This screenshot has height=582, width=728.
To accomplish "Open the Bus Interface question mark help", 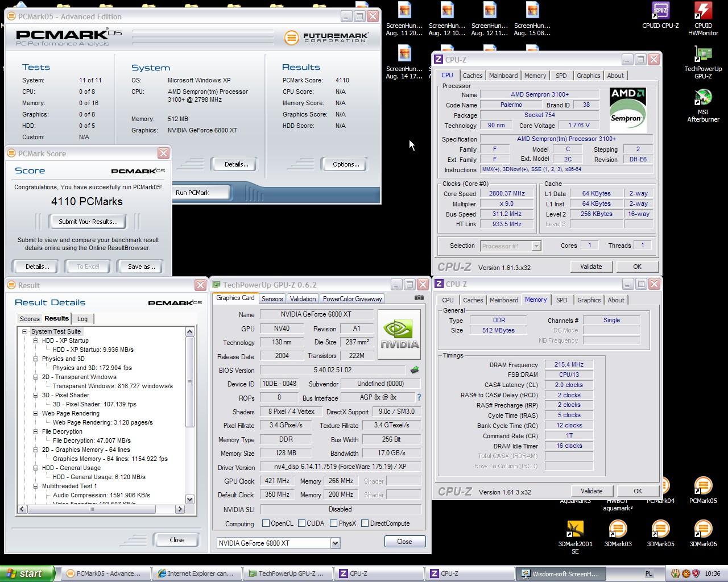I will (419, 397).
